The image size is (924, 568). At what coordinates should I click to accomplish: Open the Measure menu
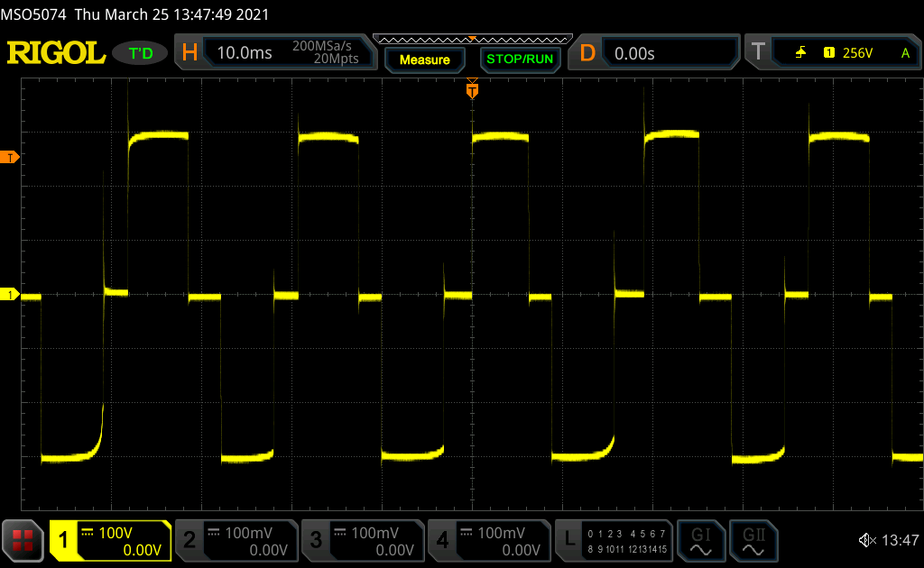pos(424,60)
